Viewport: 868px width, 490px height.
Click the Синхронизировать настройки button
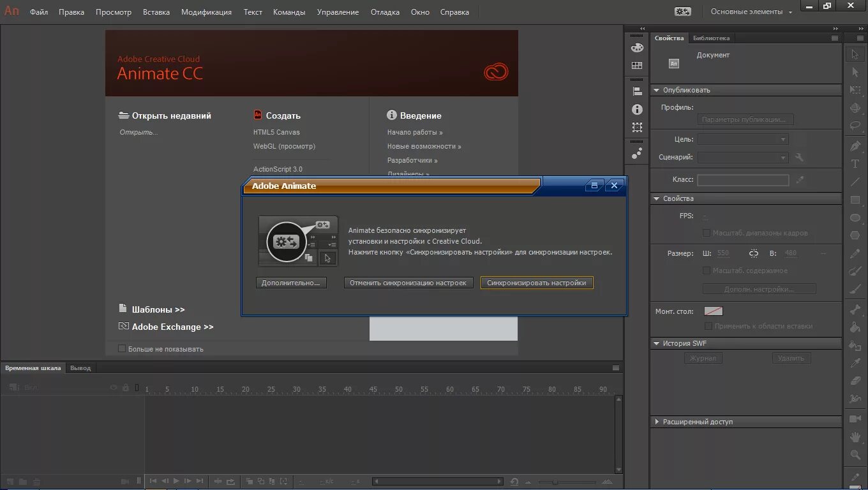point(537,283)
